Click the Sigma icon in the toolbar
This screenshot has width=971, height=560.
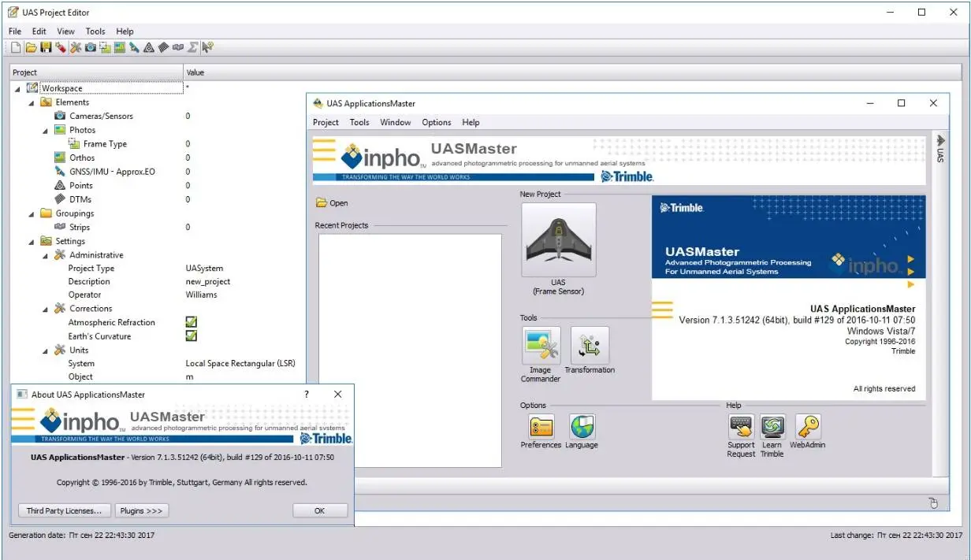coord(192,48)
